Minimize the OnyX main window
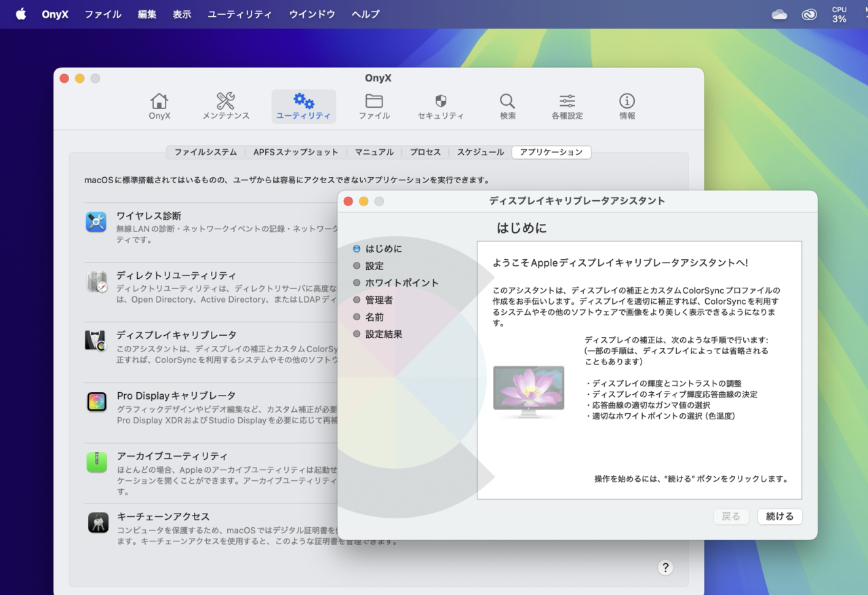This screenshot has width=868, height=595. 79,79
